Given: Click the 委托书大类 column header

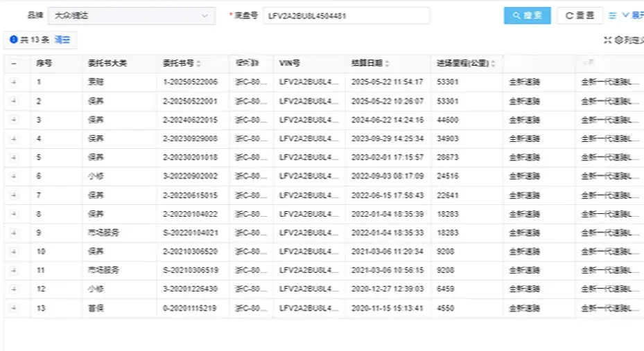Looking at the screenshot, I should 107,63.
